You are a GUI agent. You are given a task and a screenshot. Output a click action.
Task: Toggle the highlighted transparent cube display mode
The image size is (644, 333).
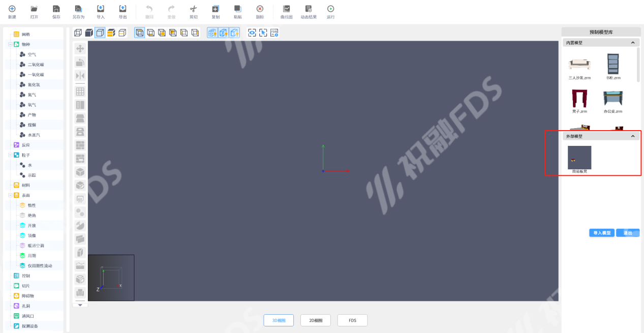[x=100, y=33]
